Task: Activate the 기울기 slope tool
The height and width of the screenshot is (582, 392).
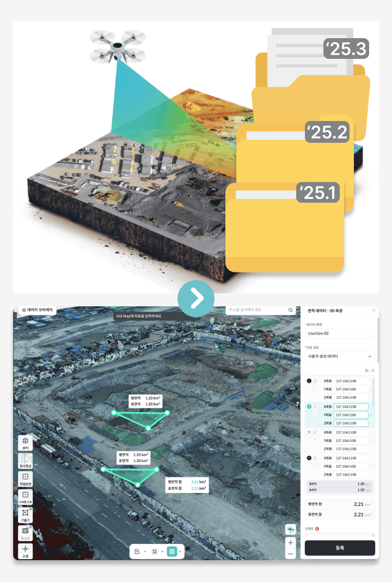Action: tap(25, 514)
